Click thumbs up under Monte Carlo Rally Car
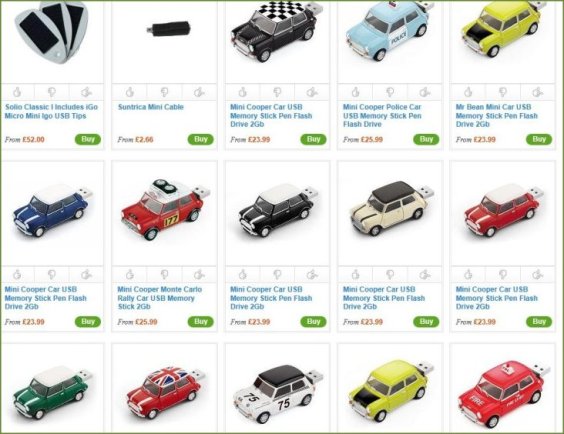This screenshot has height=434, width=564. pos(130,275)
